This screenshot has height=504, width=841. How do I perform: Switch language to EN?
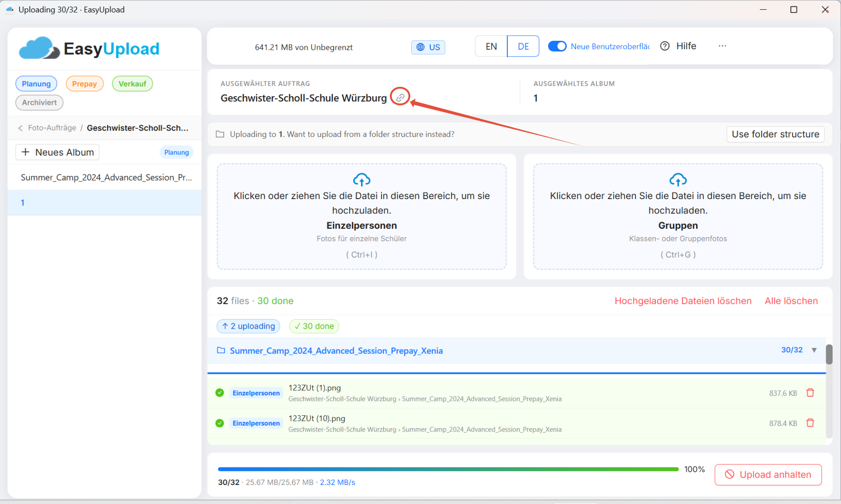[491, 46]
